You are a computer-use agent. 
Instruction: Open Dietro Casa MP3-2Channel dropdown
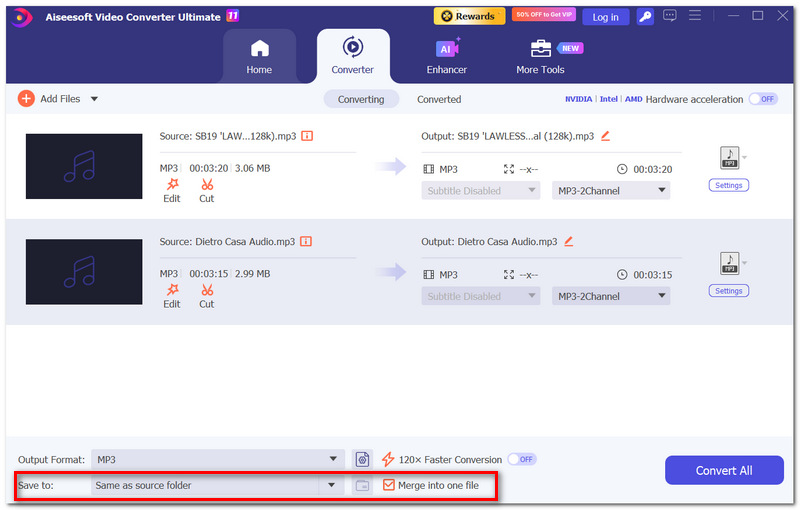(611, 296)
